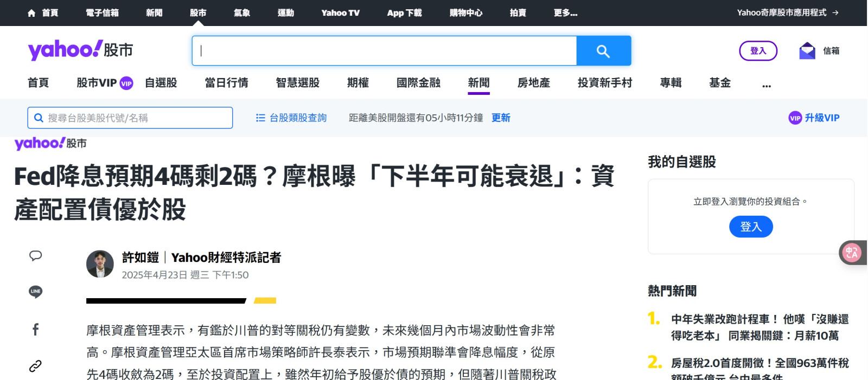Click the purple VIP icon beside 升級VIP
The width and height of the screenshot is (868, 380).
tap(795, 118)
